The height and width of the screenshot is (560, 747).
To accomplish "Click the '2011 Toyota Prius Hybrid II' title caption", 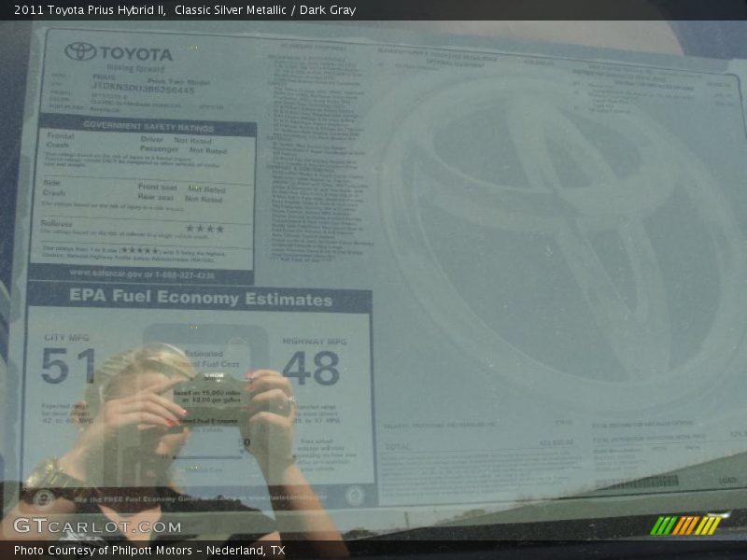I will click(90, 10).
